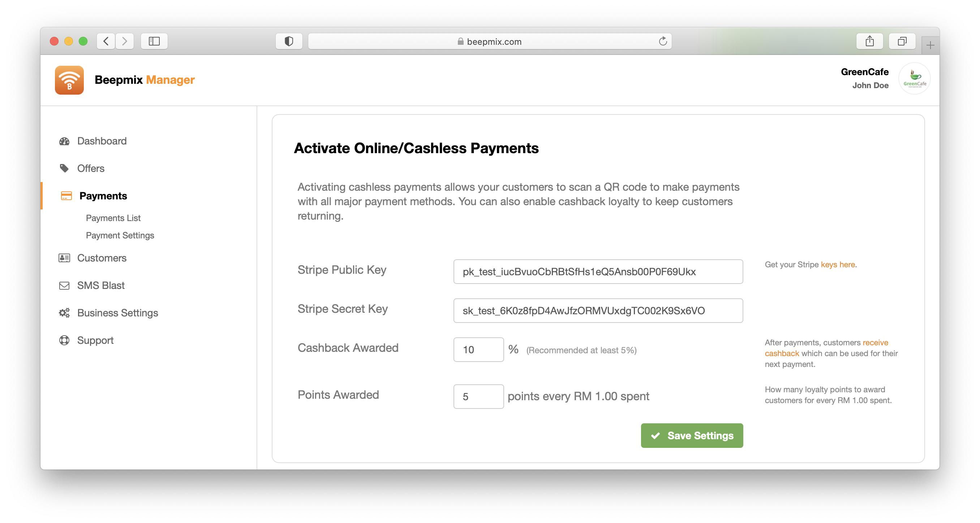Image resolution: width=980 pixels, height=523 pixels.
Task: Toggle the Safari sidebar button
Action: [154, 41]
